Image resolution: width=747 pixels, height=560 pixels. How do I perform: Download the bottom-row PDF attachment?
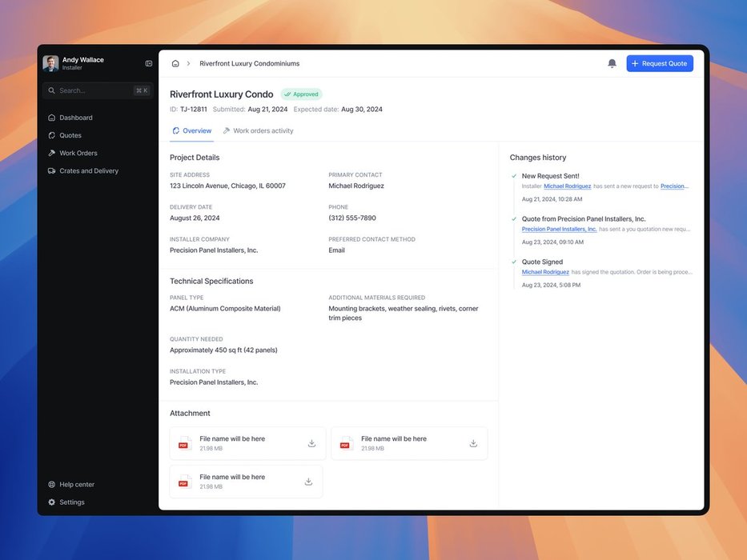pos(308,482)
